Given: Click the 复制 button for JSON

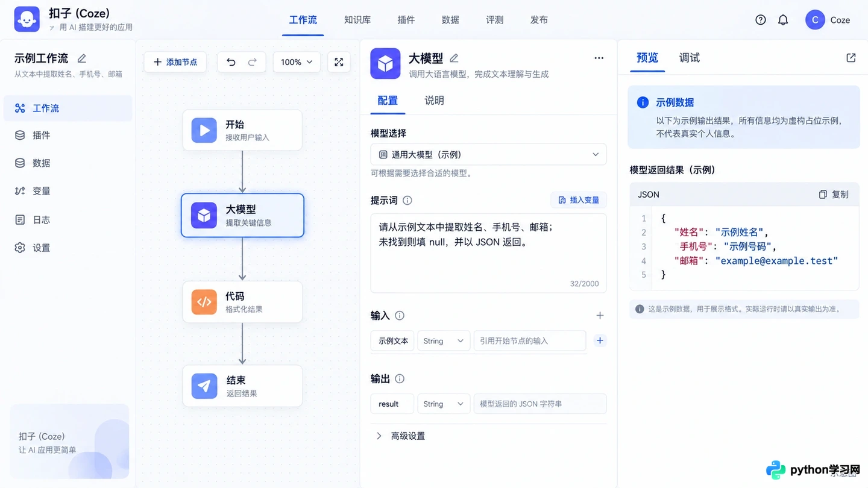Looking at the screenshot, I should tap(834, 194).
